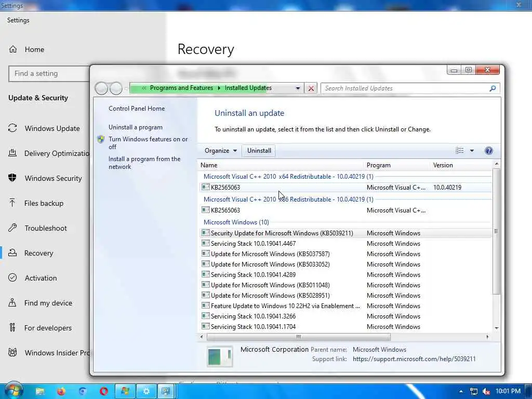Open File Explorer from the taskbar

click(x=40, y=391)
